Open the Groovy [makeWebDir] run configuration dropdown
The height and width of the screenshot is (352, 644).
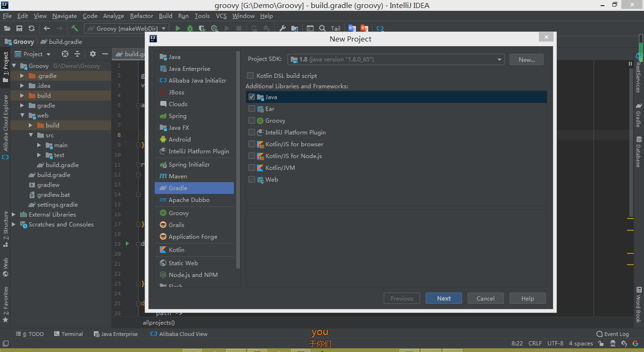pos(127,28)
